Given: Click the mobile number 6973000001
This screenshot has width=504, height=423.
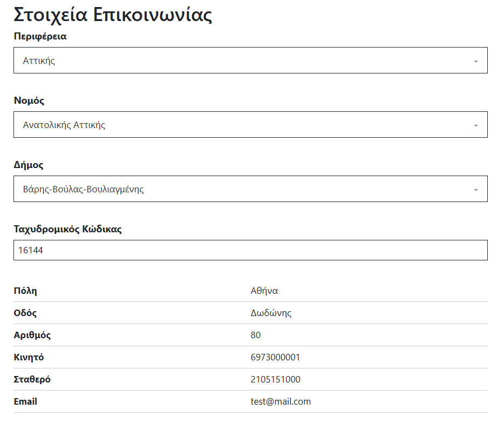Looking at the screenshot, I should point(275,357).
